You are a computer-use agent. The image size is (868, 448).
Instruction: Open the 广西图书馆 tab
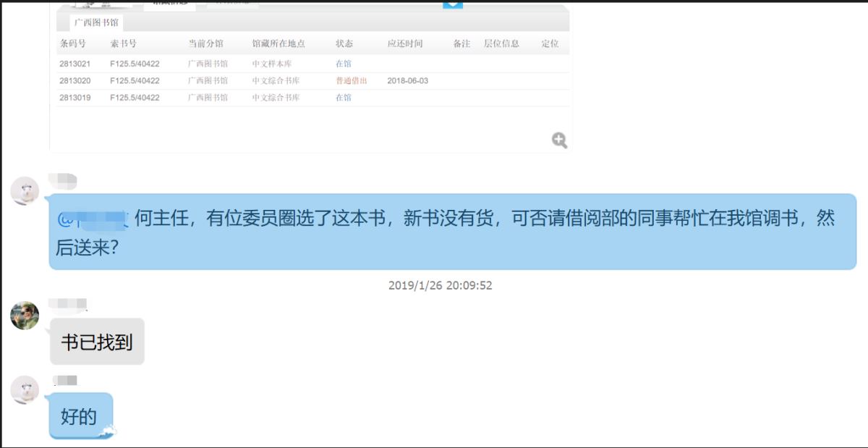97,22
